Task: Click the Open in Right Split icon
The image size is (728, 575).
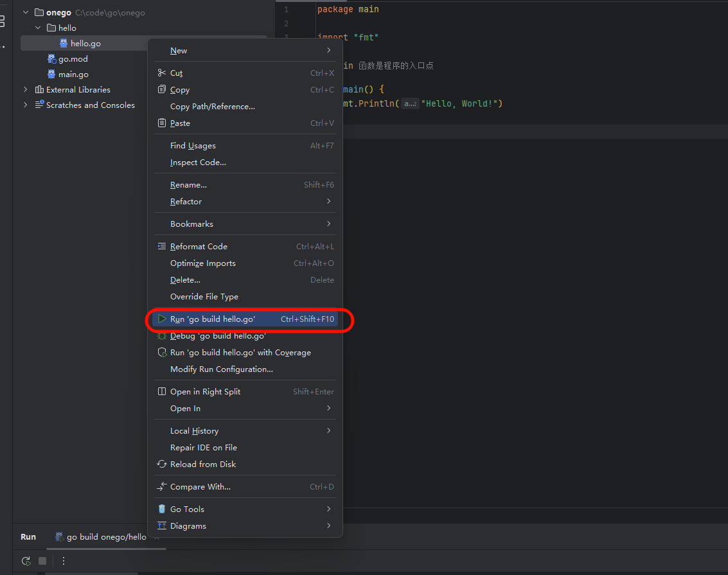Action: tap(161, 392)
